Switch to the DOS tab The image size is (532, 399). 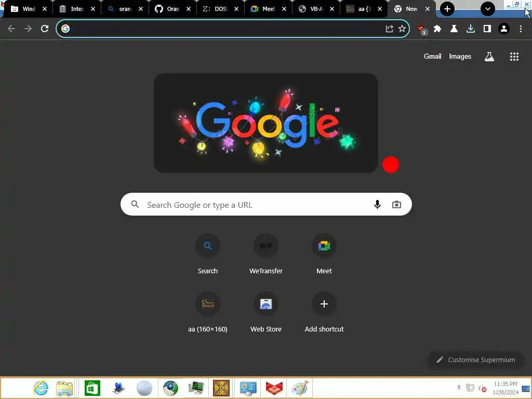215,9
